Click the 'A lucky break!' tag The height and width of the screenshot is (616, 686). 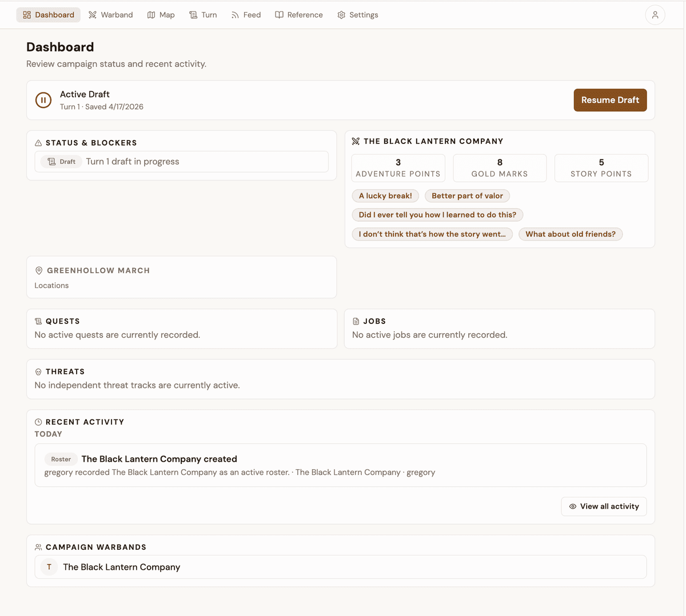tap(385, 196)
